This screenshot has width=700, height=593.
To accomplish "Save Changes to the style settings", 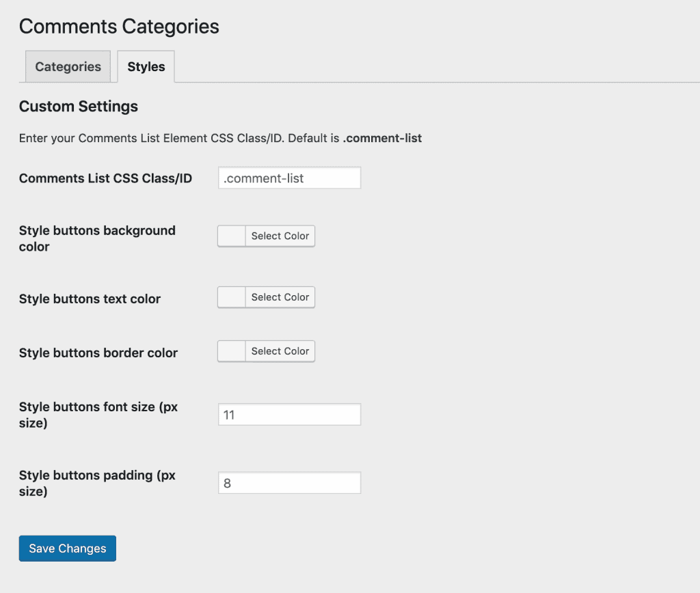I will (68, 549).
